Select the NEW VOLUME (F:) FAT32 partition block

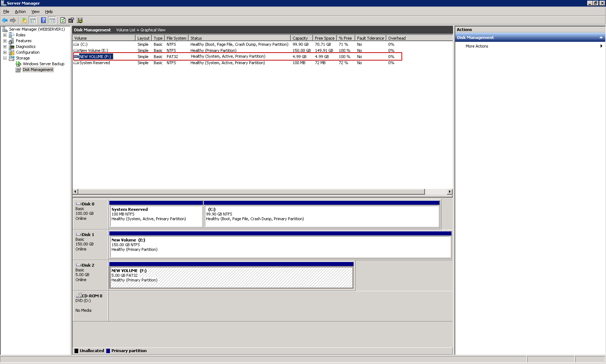[x=231, y=276]
